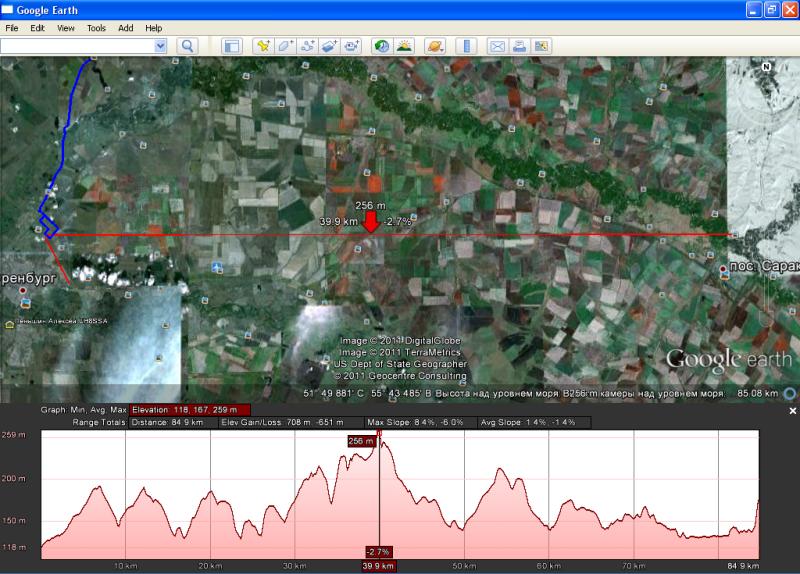Open the Help menu
The height and width of the screenshot is (574, 800).
coord(154,28)
